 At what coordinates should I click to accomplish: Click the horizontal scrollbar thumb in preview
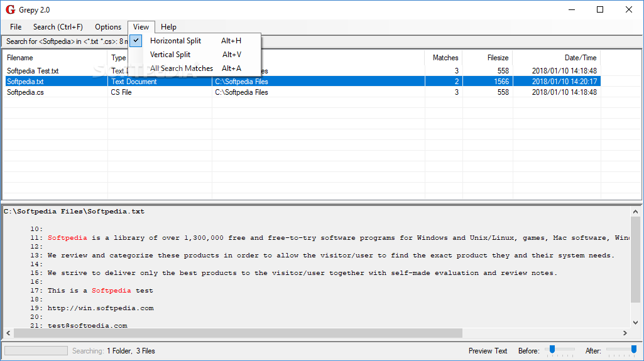coord(238,333)
